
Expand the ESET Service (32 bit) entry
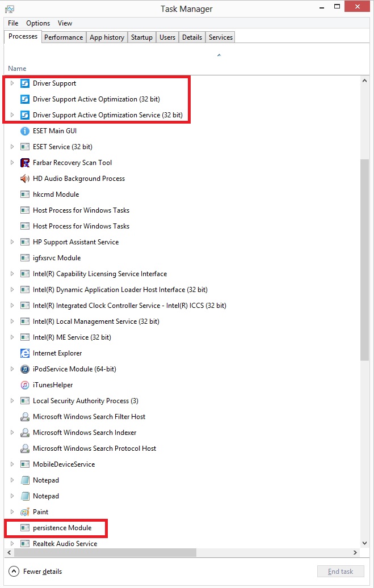(x=12, y=147)
